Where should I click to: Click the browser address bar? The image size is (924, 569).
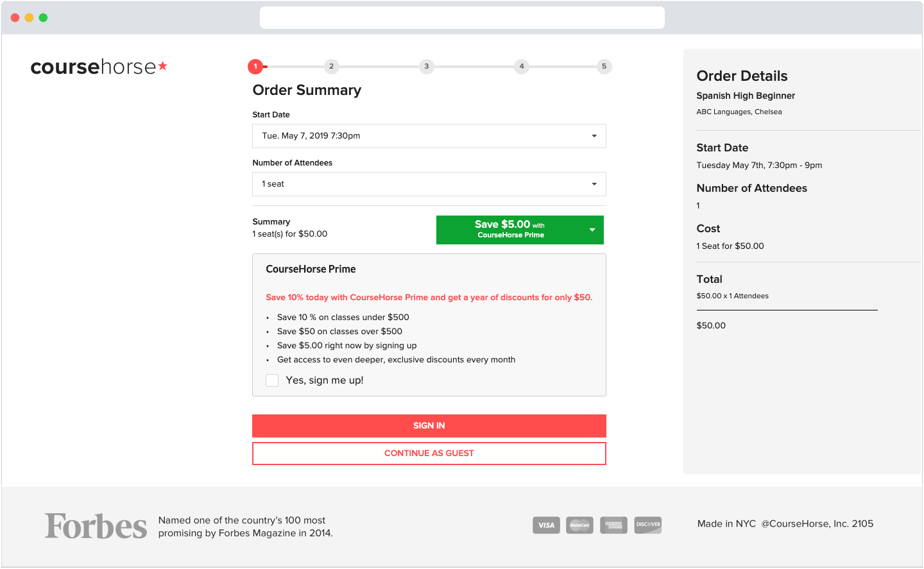point(462,17)
